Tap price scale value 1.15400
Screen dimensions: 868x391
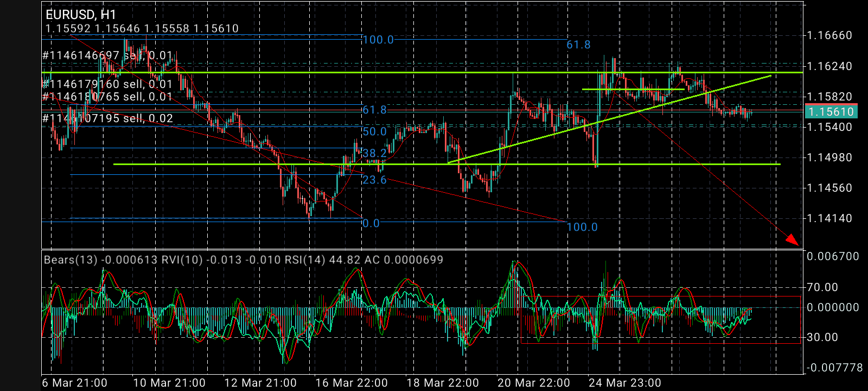click(830, 127)
